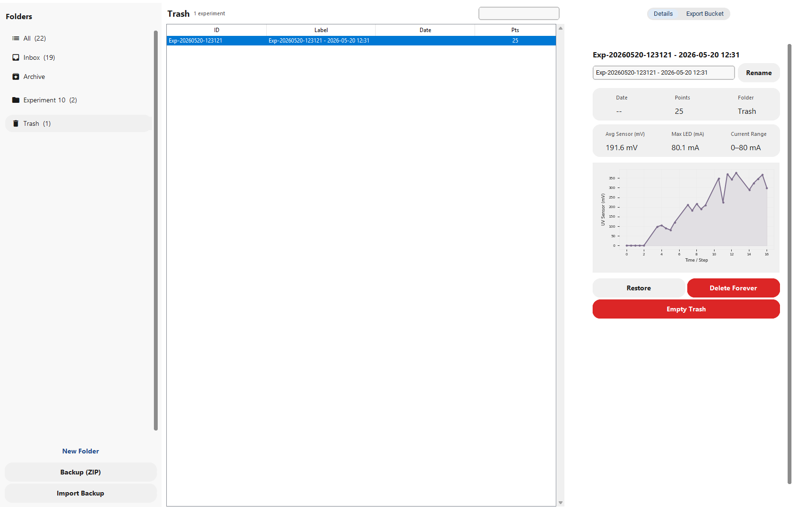Click the experiment name input field
Image resolution: width=812 pixels, height=507 pixels.
pyautogui.click(x=663, y=73)
